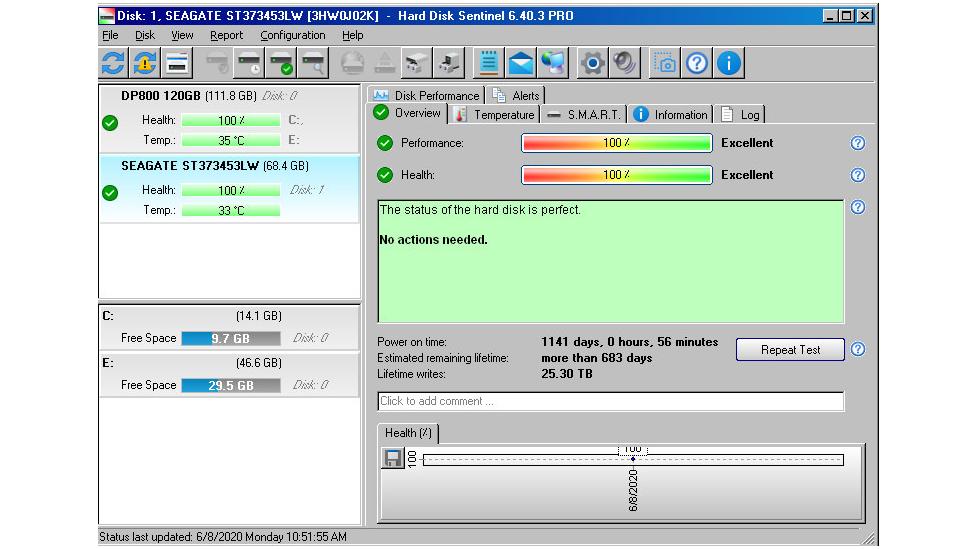Open the Configuration menu
Image resolution: width=976 pixels, height=549 pixels.
click(x=293, y=35)
